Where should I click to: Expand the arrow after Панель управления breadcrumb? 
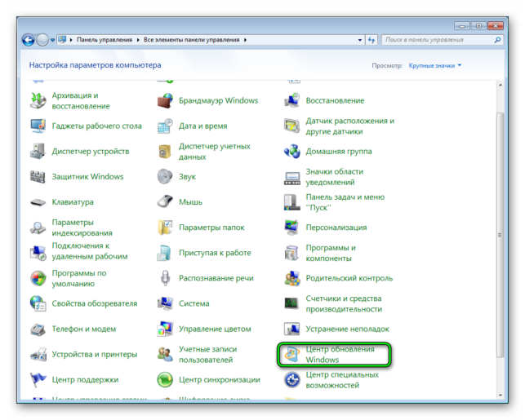(138, 40)
